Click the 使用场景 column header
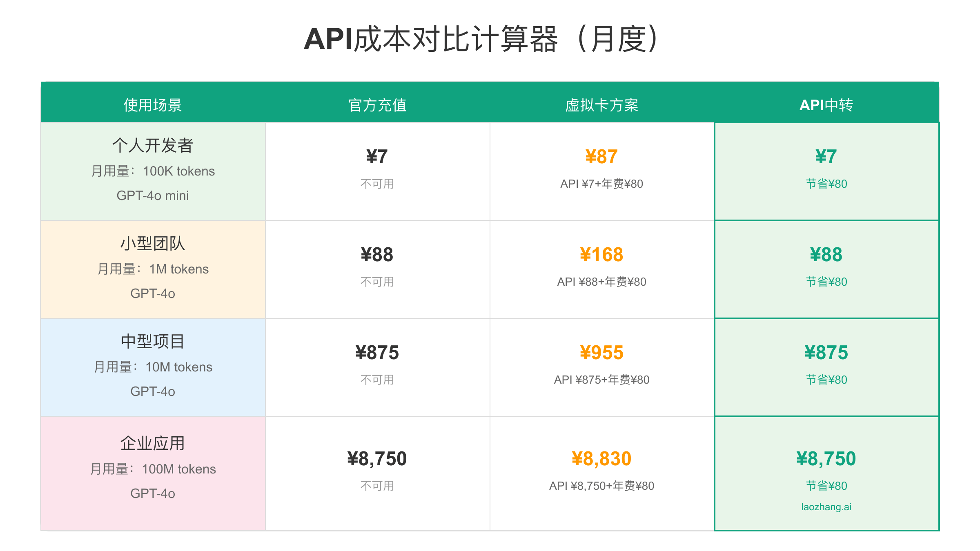The height and width of the screenshot is (551, 980). (x=153, y=105)
